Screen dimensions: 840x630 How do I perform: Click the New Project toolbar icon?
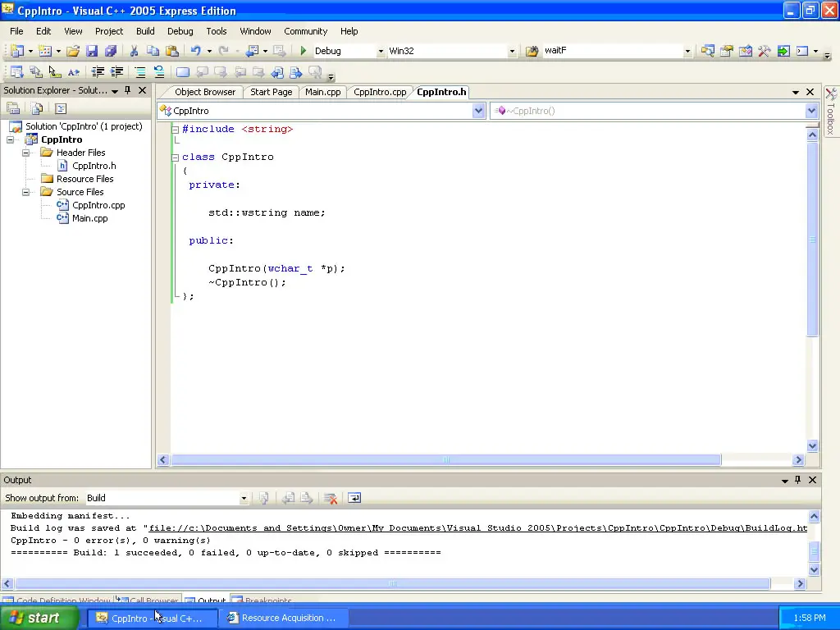point(17,51)
